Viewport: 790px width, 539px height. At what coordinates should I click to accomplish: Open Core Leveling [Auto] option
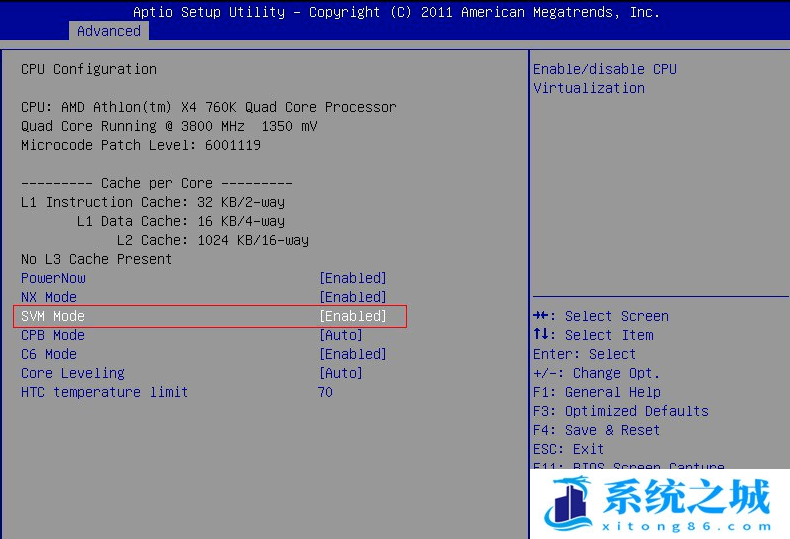pyautogui.click(x=341, y=373)
